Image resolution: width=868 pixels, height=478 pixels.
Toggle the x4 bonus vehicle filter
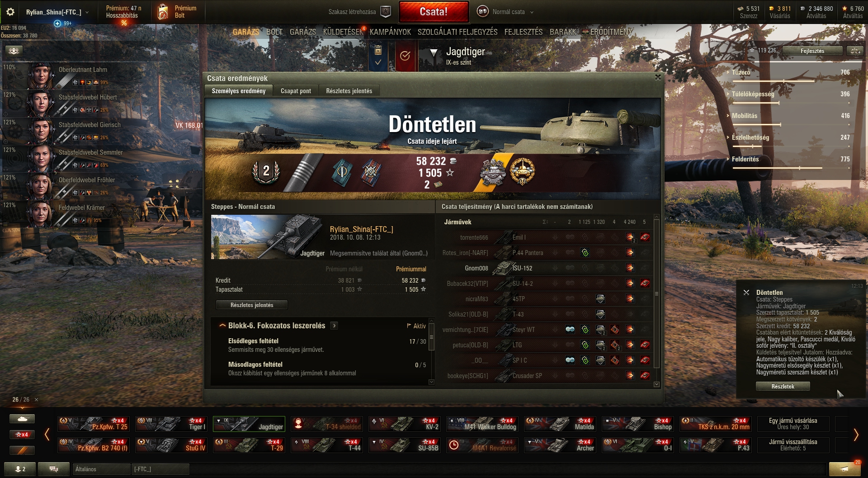[22, 435]
